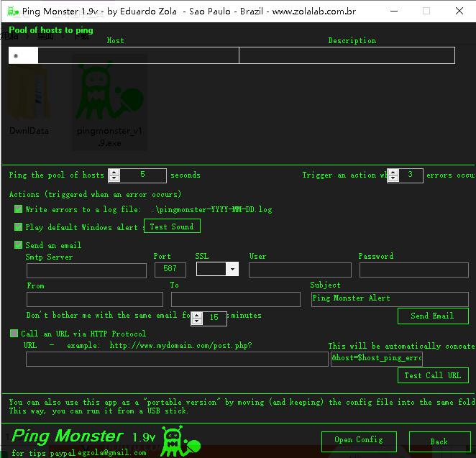Click the minutes value 15
The width and height of the screenshot is (476, 458).
click(x=214, y=318)
